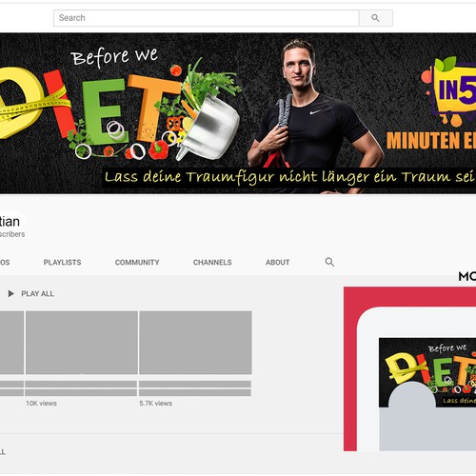
Task: Click the "10K views" text
Action: (x=41, y=404)
